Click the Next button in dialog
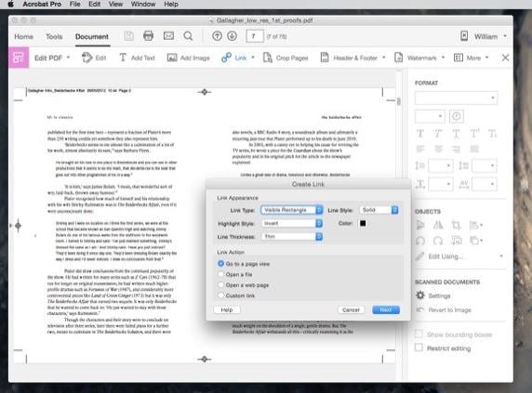The image size is (532, 393). [386, 309]
